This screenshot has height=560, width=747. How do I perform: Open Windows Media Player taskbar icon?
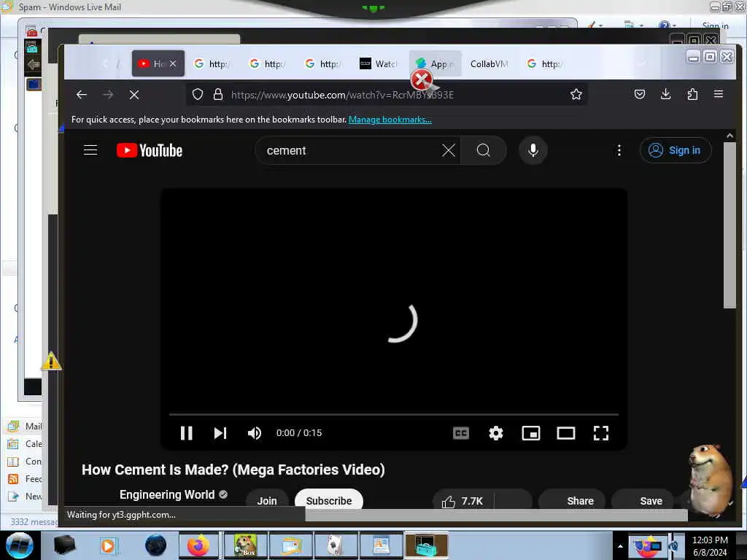click(x=108, y=545)
